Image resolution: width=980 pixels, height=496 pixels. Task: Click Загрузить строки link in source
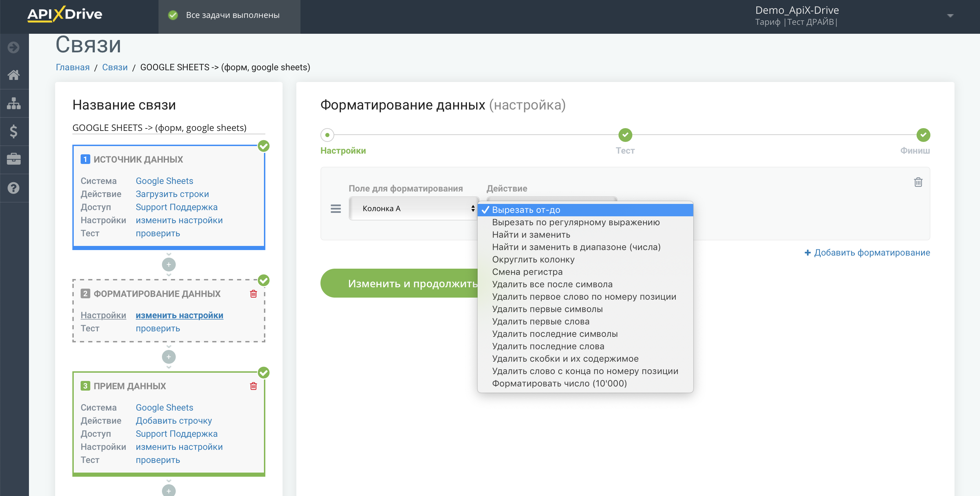[172, 194]
